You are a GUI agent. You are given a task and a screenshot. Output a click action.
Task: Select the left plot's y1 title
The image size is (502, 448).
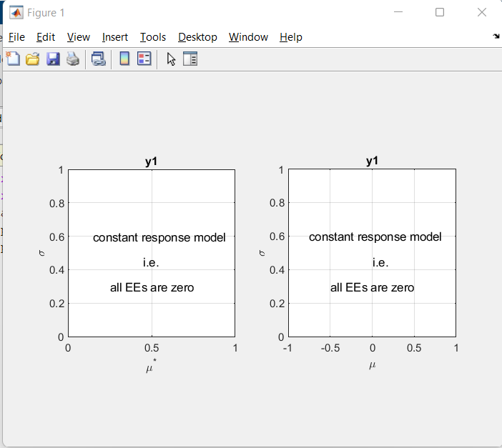tap(151, 161)
